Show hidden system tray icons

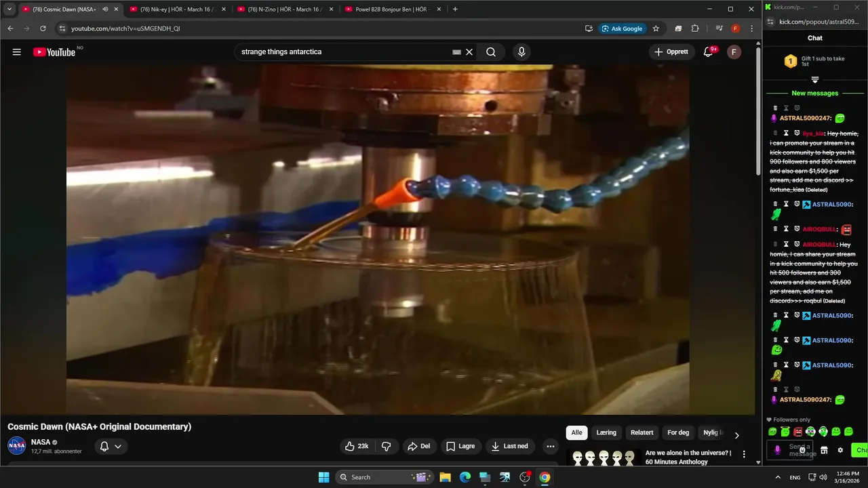[x=778, y=477]
